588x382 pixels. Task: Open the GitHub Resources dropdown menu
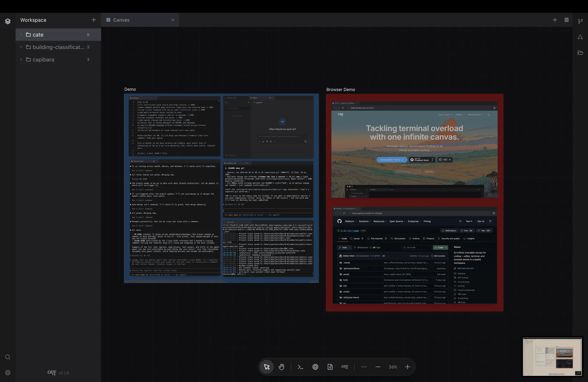380,221
